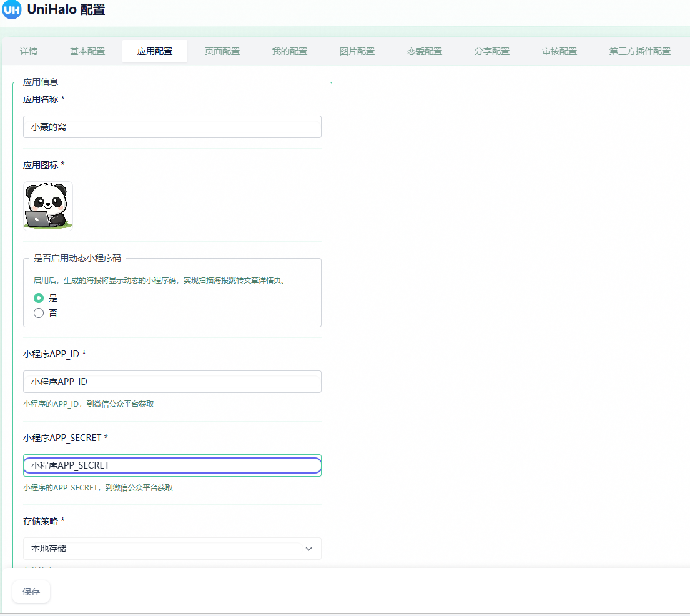Click the 小程序APP_ID input field
Viewport: 690px width, 616px height.
point(172,381)
